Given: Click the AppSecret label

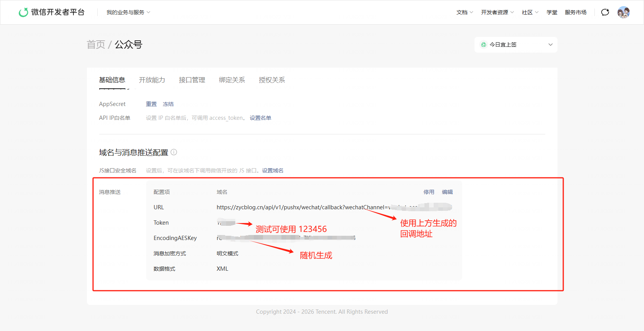Looking at the screenshot, I should pyautogui.click(x=112, y=104).
